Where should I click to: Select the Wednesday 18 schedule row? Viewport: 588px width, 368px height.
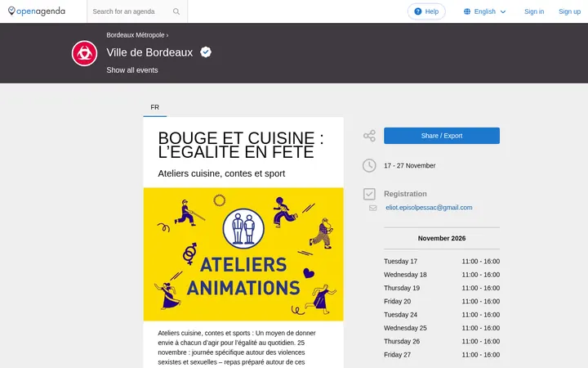(442, 275)
